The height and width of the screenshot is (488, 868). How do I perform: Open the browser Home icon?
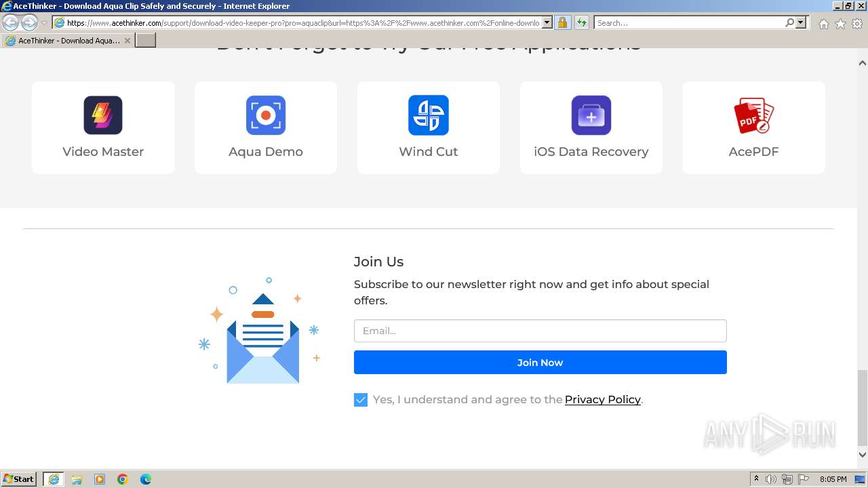(x=823, y=24)
